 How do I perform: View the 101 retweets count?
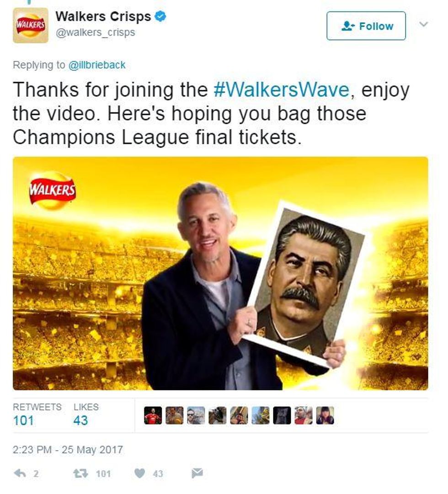click(x=24, y=420)
